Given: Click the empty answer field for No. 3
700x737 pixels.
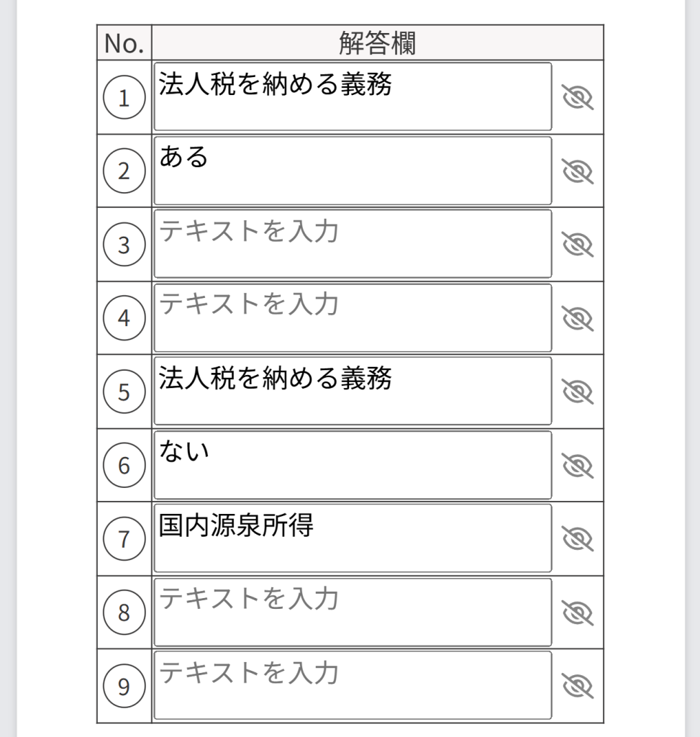Looking at the screenshot, I should pos(353,244).
